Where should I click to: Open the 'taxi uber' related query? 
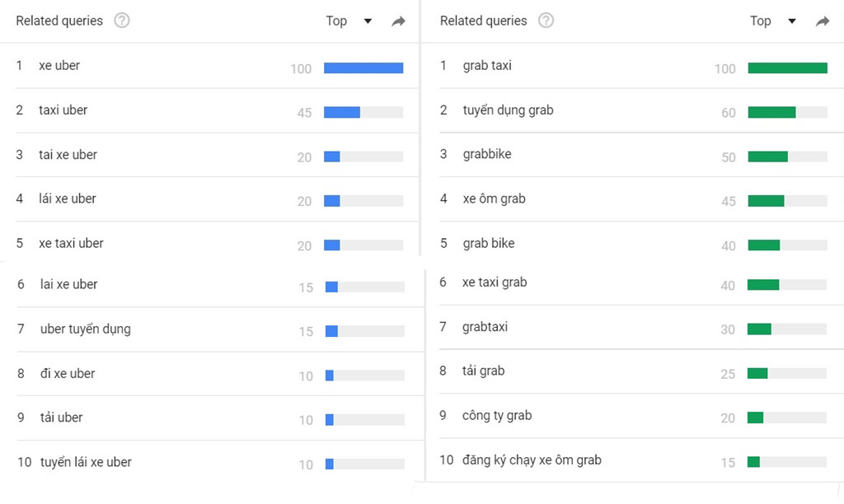[x=63, y=110]
